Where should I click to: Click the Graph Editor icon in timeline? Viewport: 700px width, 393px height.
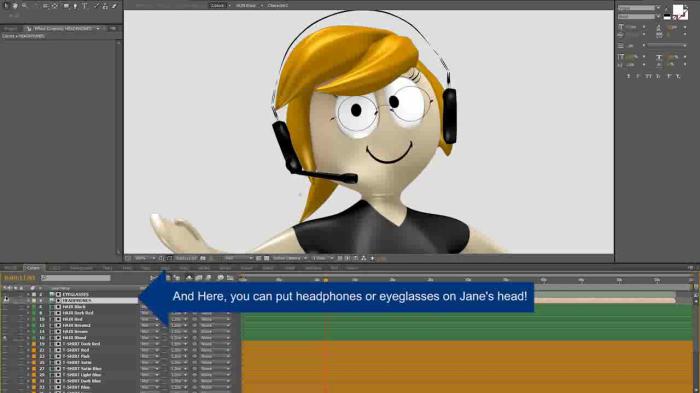[230, 278]
